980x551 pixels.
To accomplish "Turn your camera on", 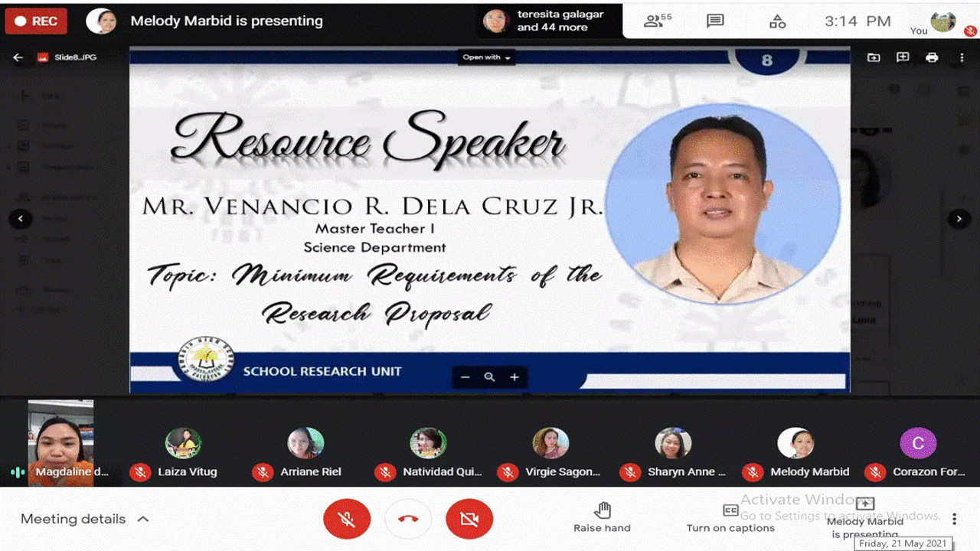I will point(469,520).
